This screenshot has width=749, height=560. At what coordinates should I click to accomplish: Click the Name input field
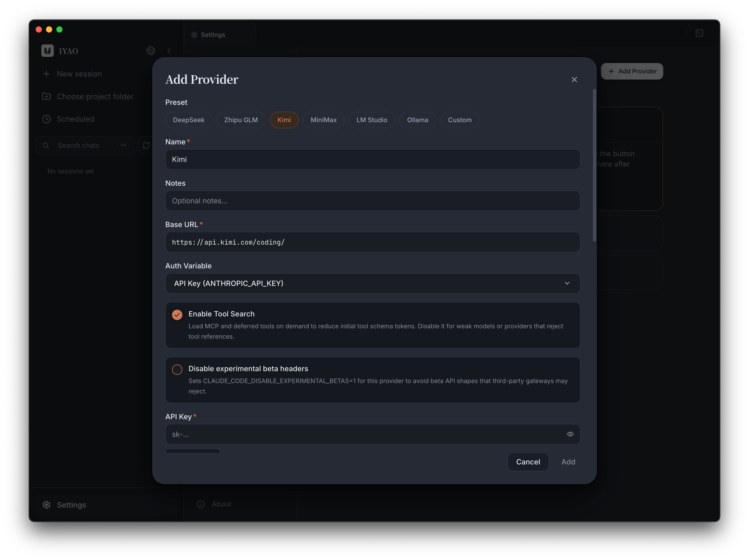pos(372,159)
